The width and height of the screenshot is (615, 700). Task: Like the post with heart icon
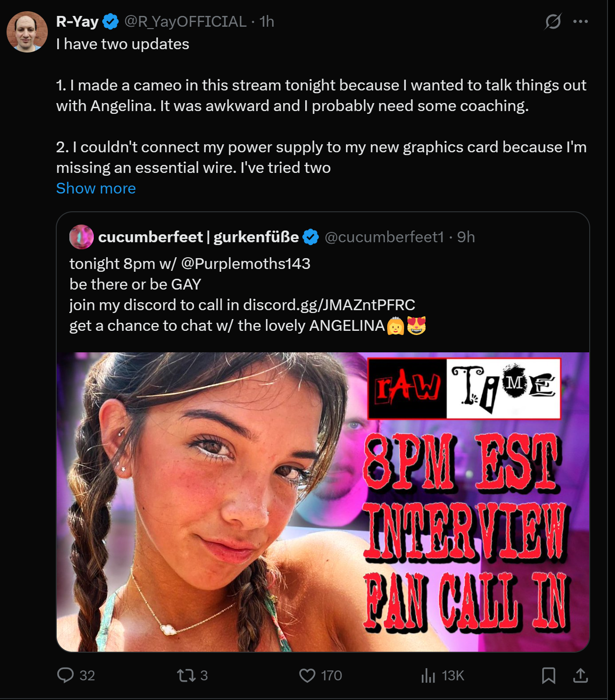point(307,675)
